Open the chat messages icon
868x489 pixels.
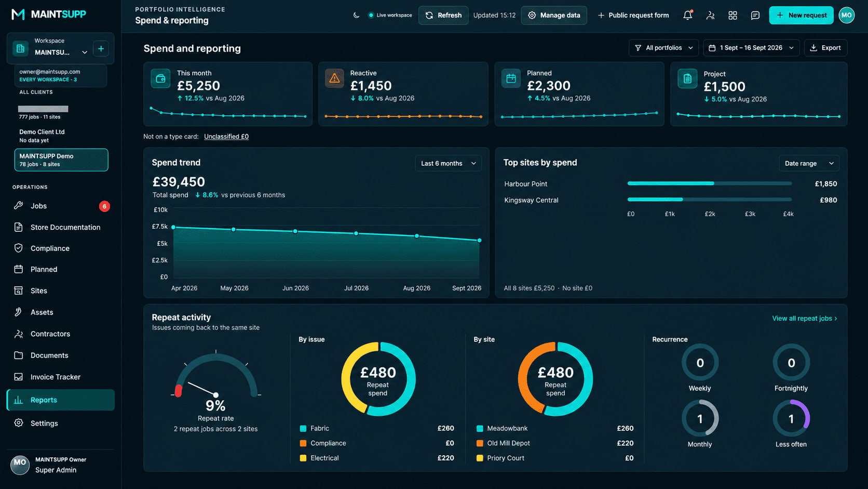755,16
